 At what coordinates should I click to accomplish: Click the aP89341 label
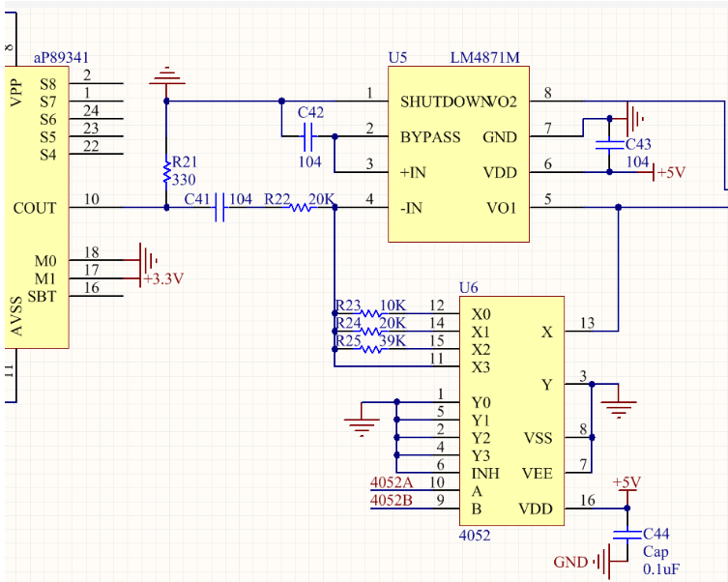pos(61,58)
